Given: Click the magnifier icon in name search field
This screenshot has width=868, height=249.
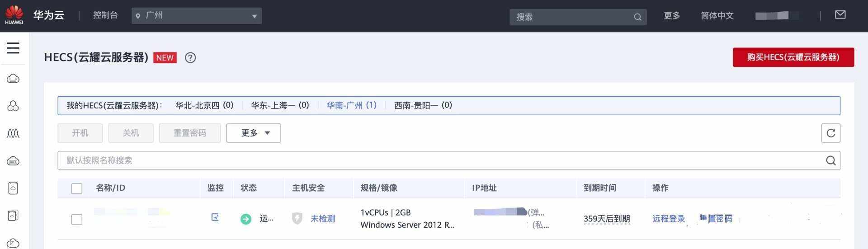Looking at the screenshot, I should [830, 160].
